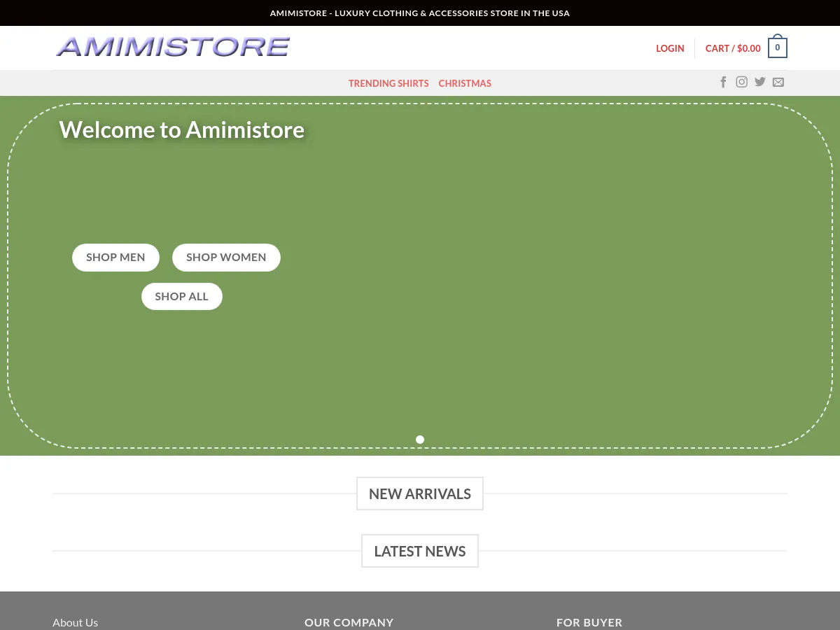Visit Twitter through the Twitter bird icon
840x630 pixels.
tap(759, 82)
